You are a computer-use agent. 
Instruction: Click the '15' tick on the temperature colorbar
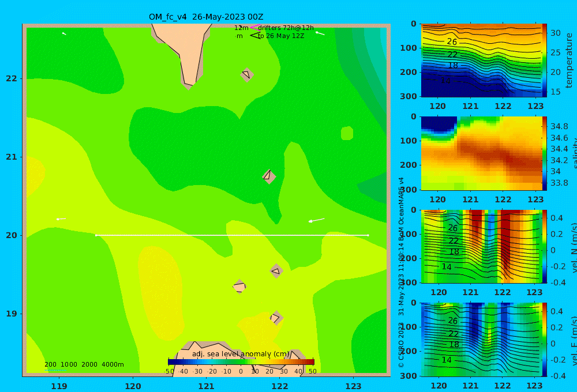(556, 92)
